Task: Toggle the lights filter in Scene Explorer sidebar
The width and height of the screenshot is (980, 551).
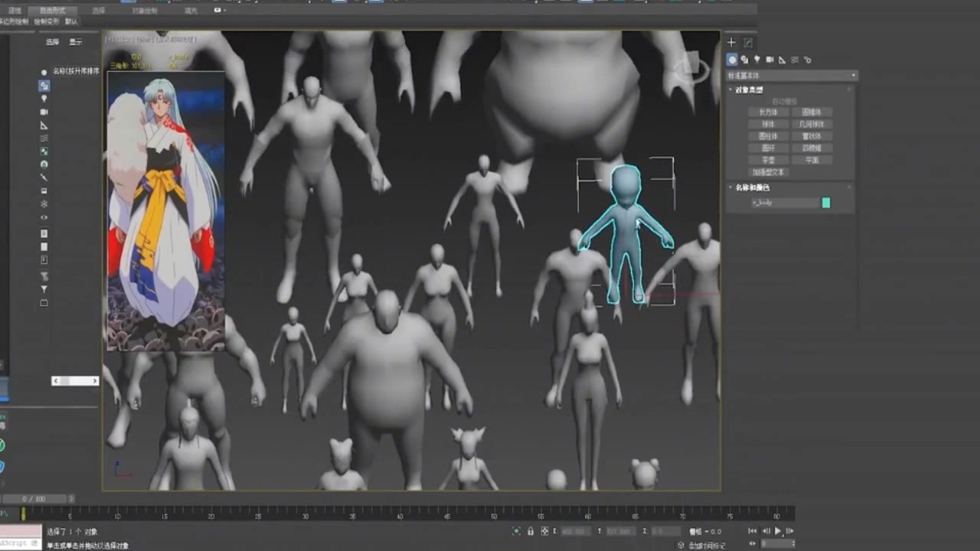Action: pyautogui.click(x=44, y=98)
